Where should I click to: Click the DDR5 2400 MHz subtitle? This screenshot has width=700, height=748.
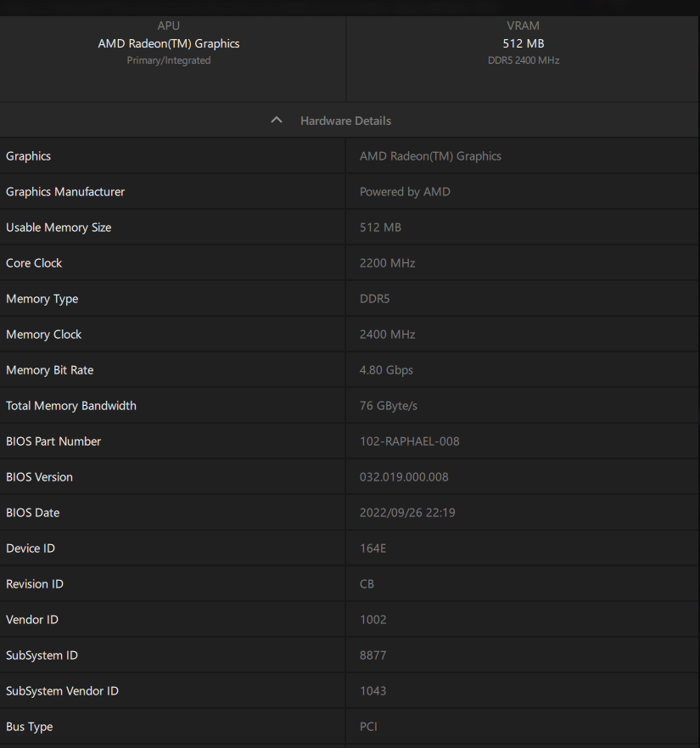(x=523, y=60)
